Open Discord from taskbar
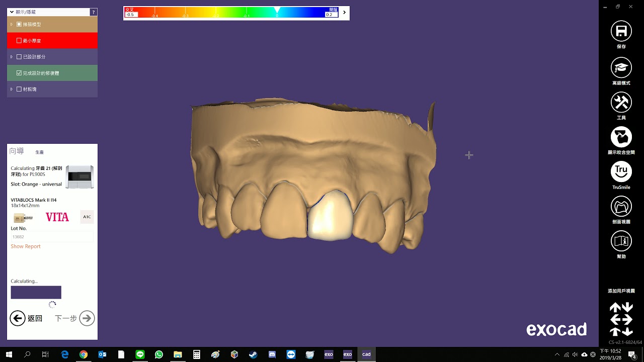 [272, 354]
